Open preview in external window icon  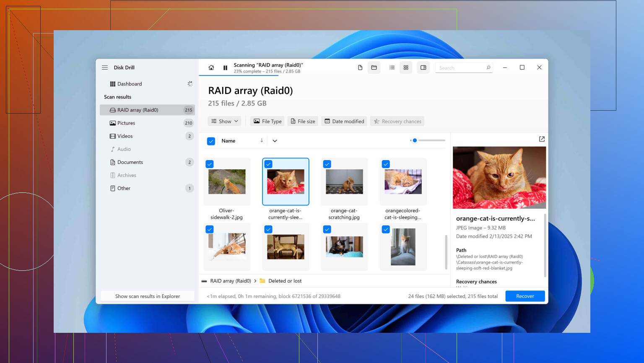click(x=542, y=139)
